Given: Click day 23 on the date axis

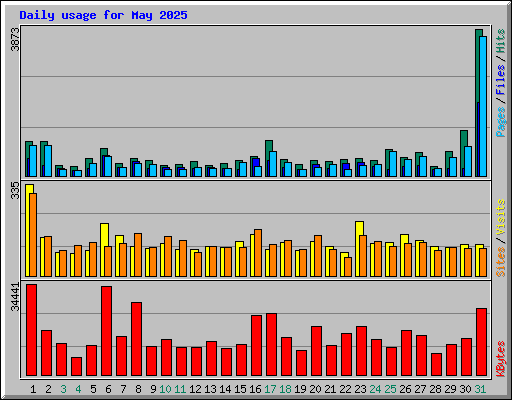Looking at the screenshot, I should (x=360, y=389).
